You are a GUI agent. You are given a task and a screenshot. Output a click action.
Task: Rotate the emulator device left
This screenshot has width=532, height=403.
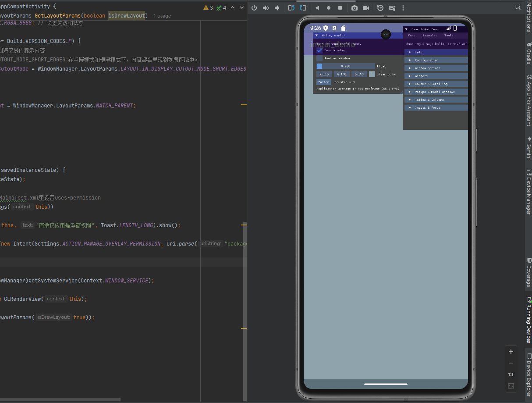(291, 8)
